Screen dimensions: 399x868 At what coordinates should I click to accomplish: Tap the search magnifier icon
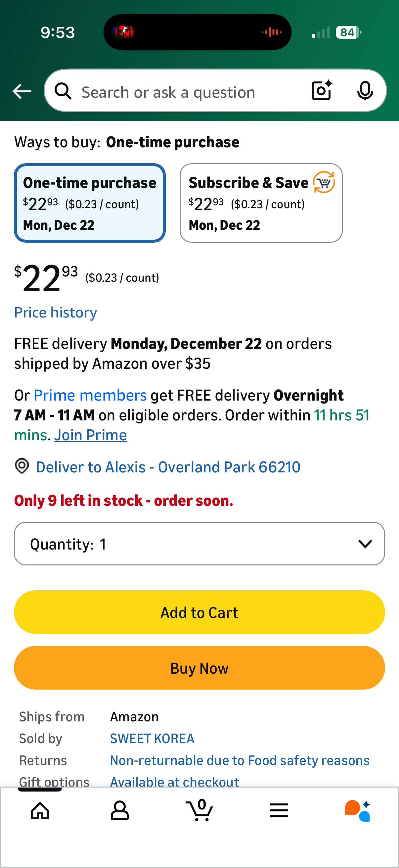[63, 91]
